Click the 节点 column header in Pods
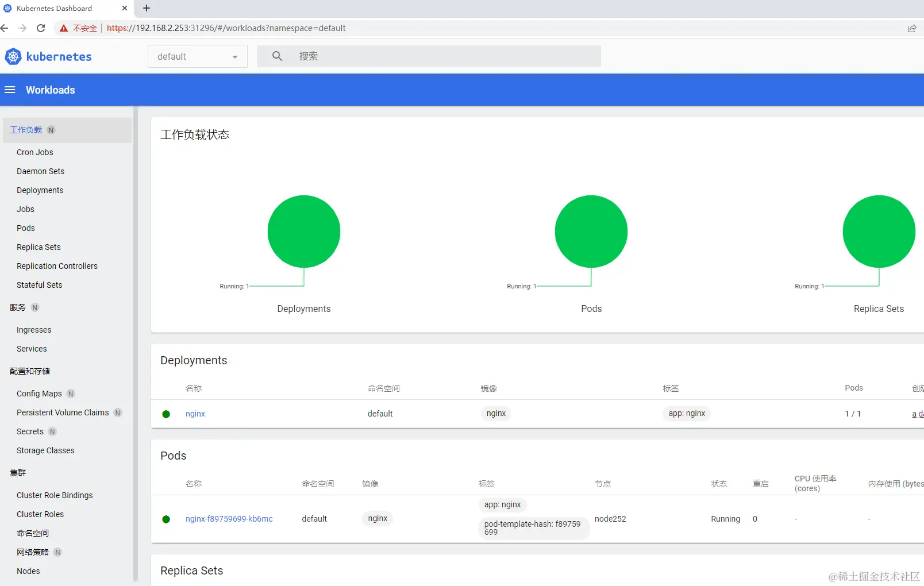This screenshot has width=924, height=586. coord(603,484)
